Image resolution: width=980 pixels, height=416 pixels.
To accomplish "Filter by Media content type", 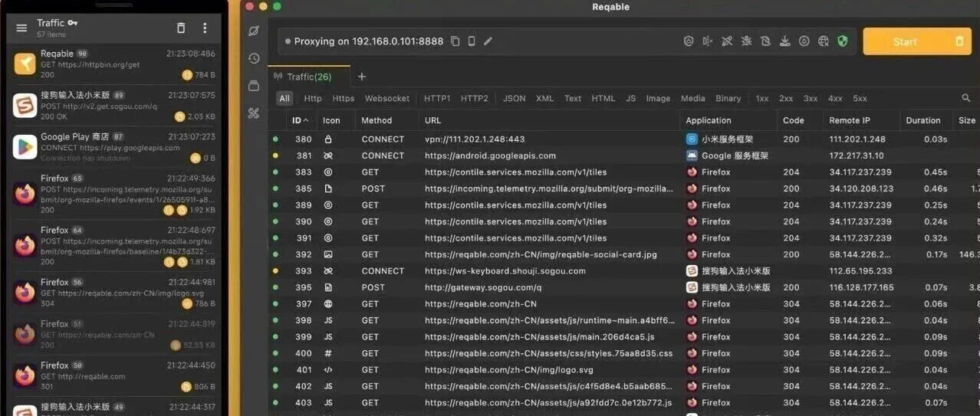I will pos(693,98).
